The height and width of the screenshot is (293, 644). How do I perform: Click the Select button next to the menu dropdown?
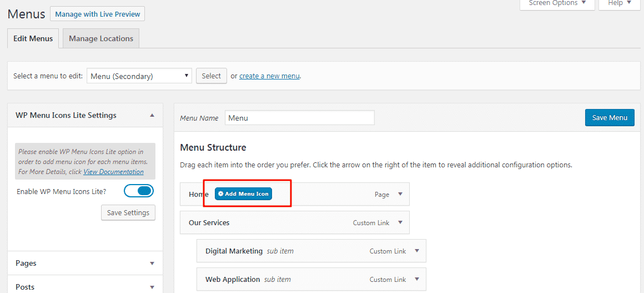212,76
